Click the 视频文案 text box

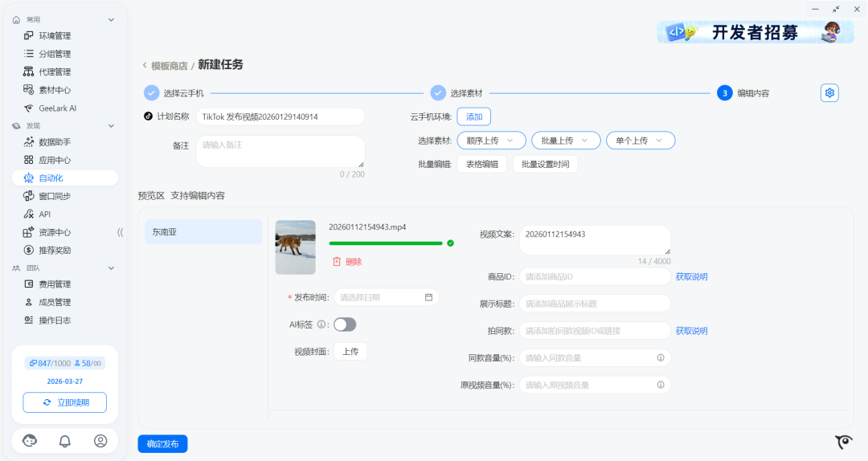pyautogui.click(x=595, y=240)
